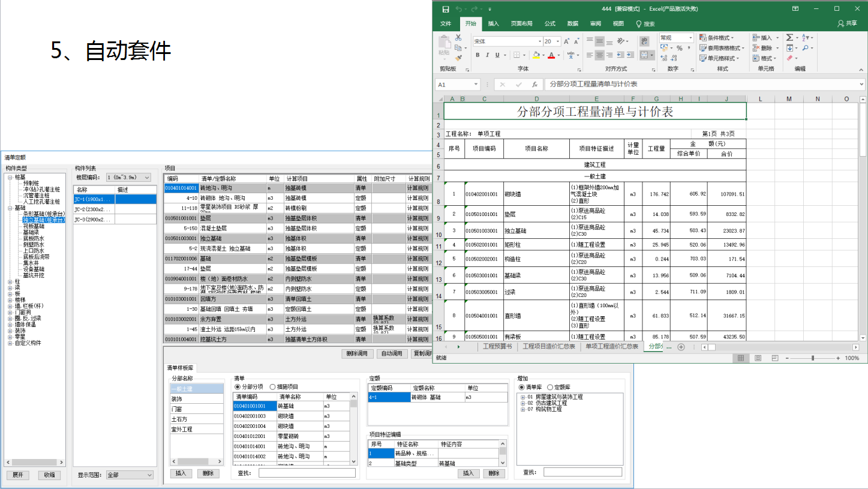Click the red font color button
The height and width of the screenshot is (489, 868).
[551, 55]
